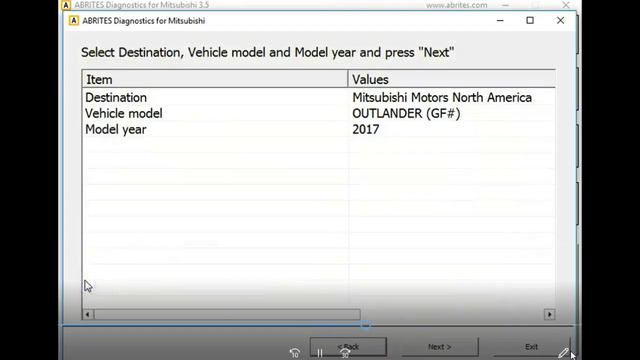Click the ABRITES dialog app icon
Image resolution: width=640 pixels, height=360 pixels.
tap(73, 21)
